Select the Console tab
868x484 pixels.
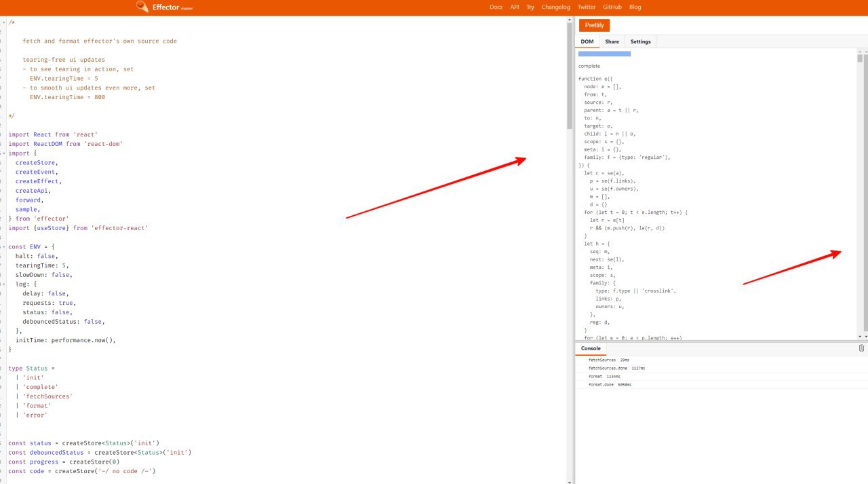(x=591, y=348)
